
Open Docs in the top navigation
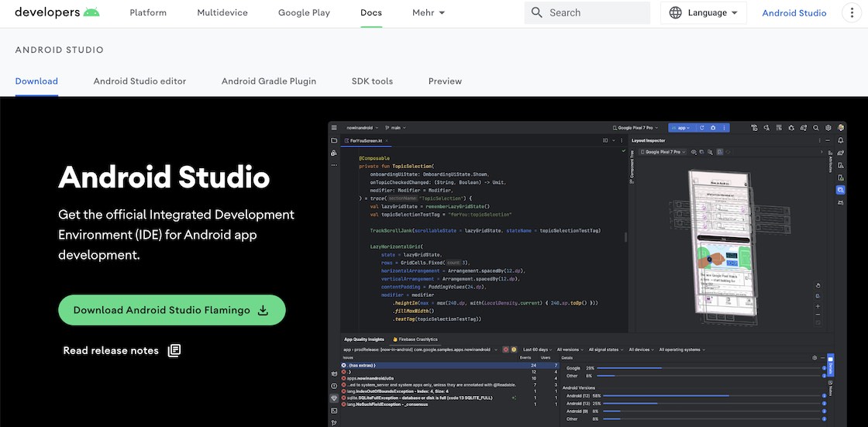tap(371, 12)
